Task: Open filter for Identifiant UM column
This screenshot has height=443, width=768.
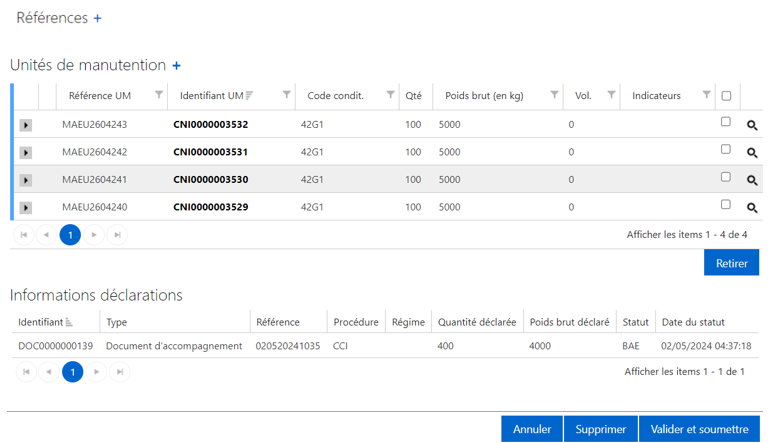Action: tap(287, 95)
